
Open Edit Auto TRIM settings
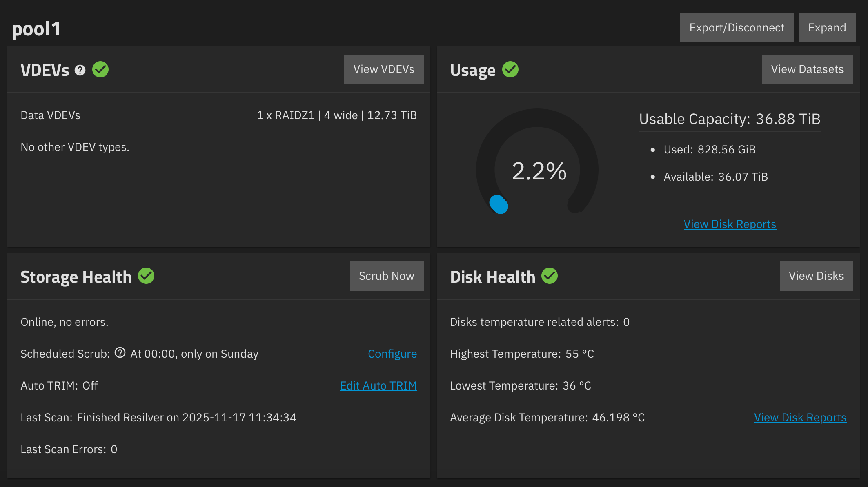point(378,385)
